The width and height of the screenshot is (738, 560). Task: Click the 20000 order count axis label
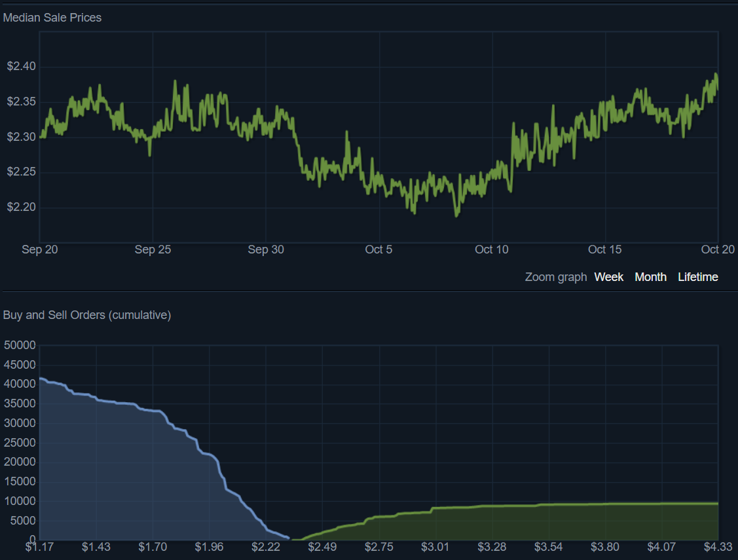coord(20,462)
